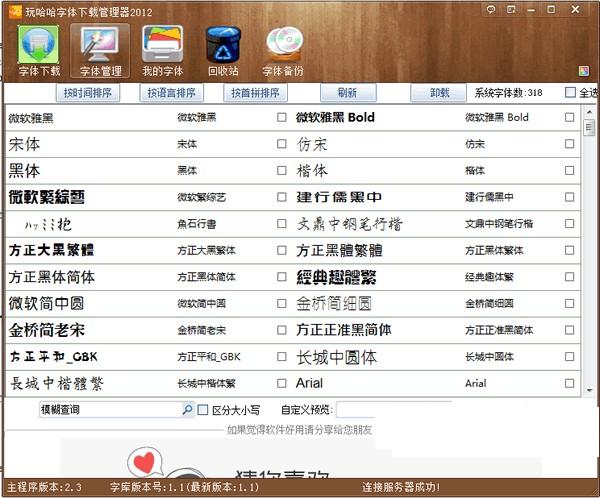Click the 主程序版本:2.3 status text
Screen dimensions: 600x498
[x=45, y=487]
